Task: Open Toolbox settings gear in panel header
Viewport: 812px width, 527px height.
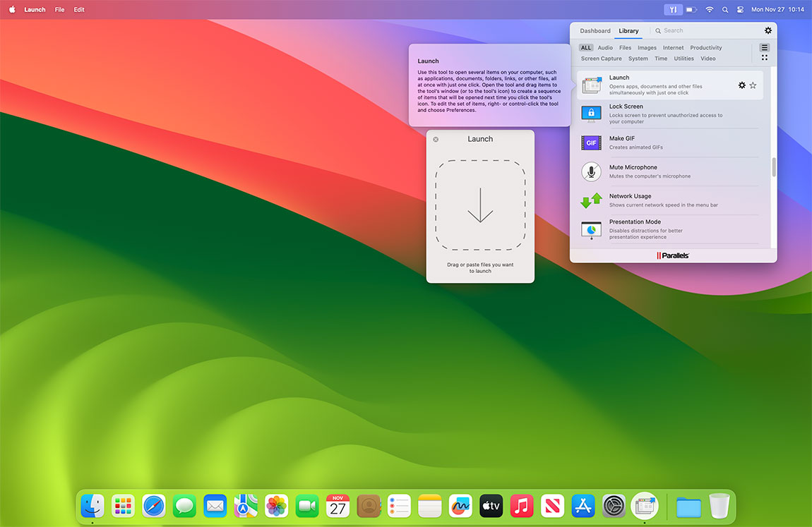Action: 768,31
